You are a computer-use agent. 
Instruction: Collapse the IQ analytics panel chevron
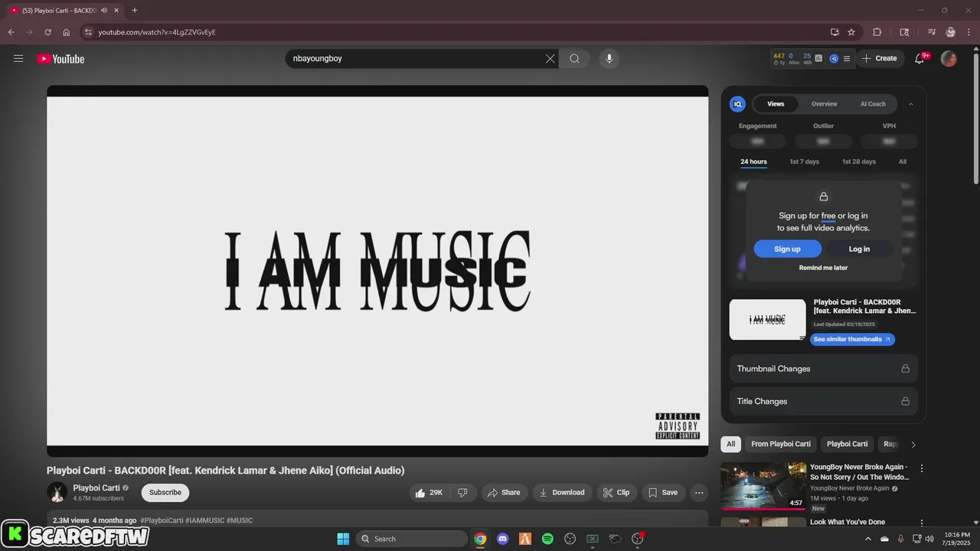click(x=911, y=104)
